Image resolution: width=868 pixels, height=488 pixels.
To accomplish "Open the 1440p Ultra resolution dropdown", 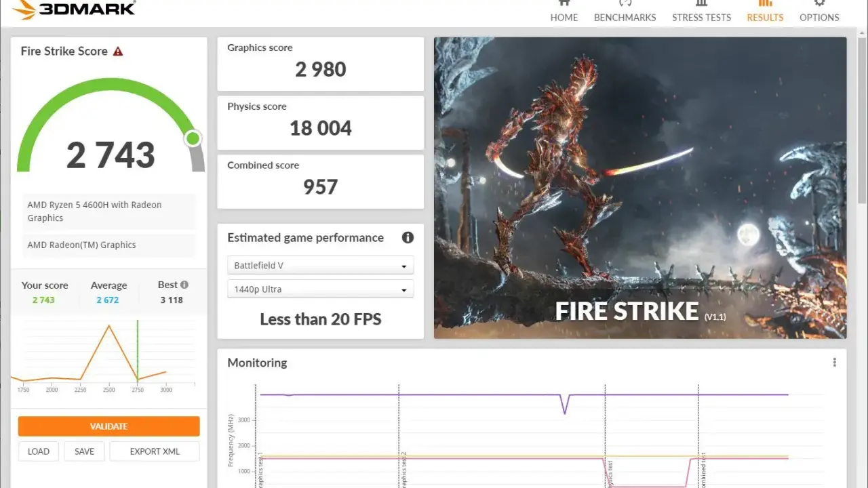I will click(320, 289).
